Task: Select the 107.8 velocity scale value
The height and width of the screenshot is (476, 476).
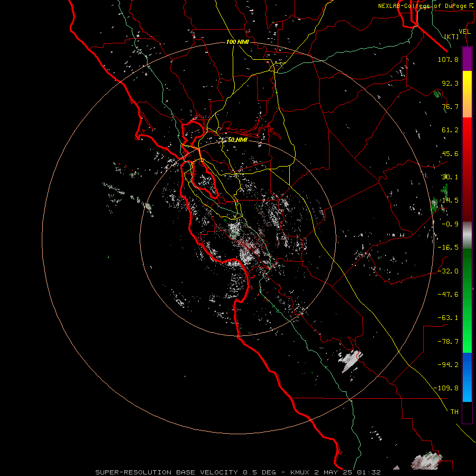Action: 448,59
